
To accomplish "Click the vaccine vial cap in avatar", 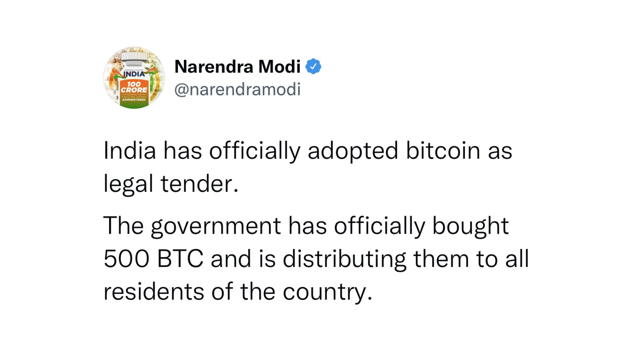I will click(x=134, y=57).
